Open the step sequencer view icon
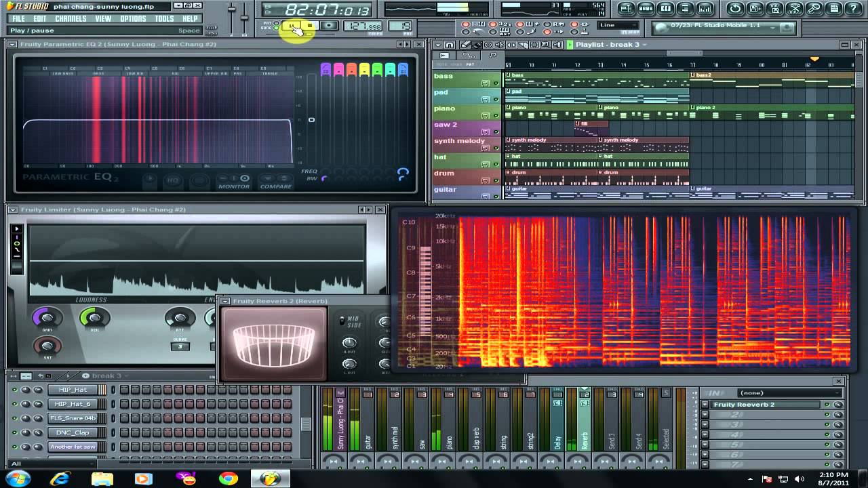The image size is (868, 488). click(x=646, y=9)
